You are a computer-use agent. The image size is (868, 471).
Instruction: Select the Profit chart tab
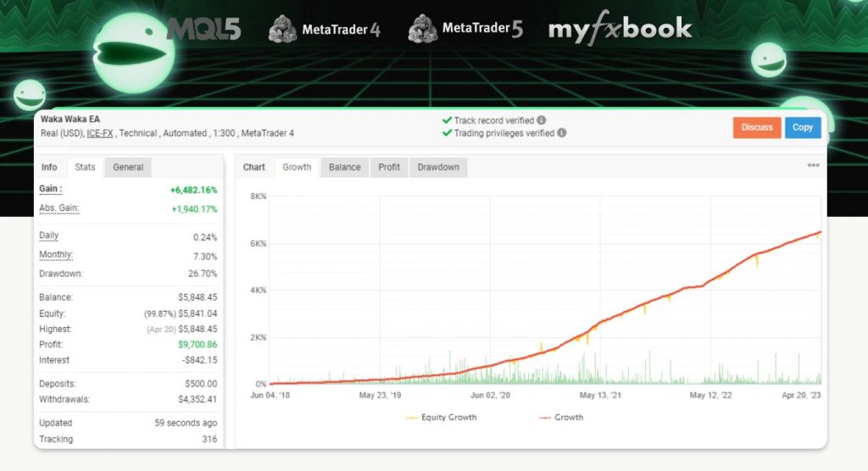388,167
